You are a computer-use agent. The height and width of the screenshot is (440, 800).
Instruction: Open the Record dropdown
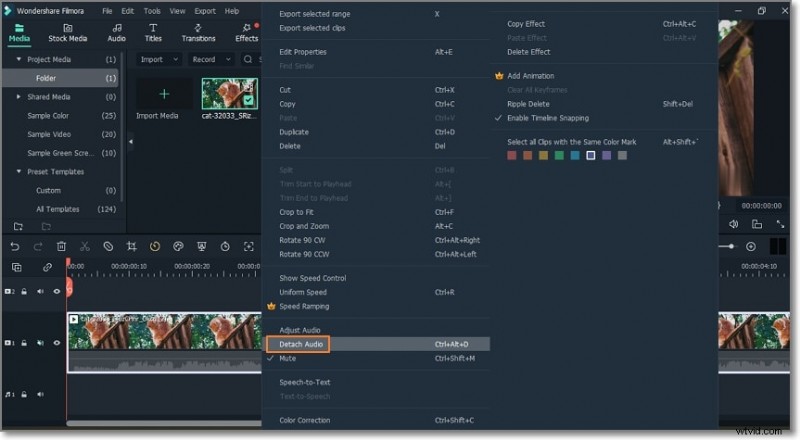pos(211,59)
